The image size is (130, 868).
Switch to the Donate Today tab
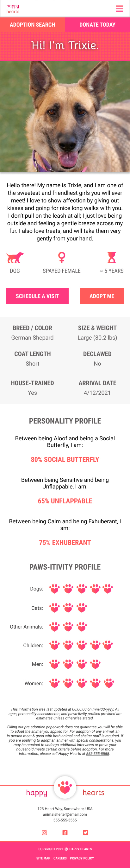[x=97, y=25]
